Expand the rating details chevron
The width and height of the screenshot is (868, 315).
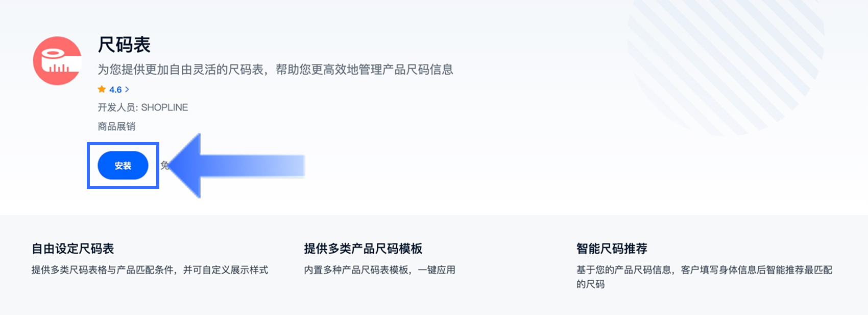(127, 89)
